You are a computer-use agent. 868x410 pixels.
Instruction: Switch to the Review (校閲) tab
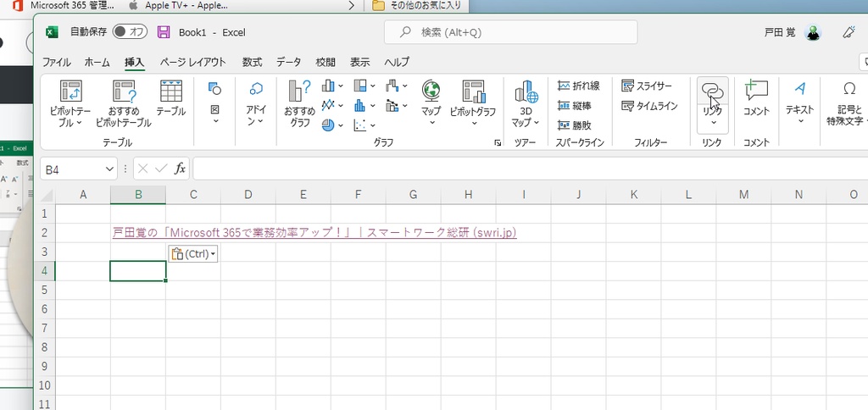tap(325, 62)
